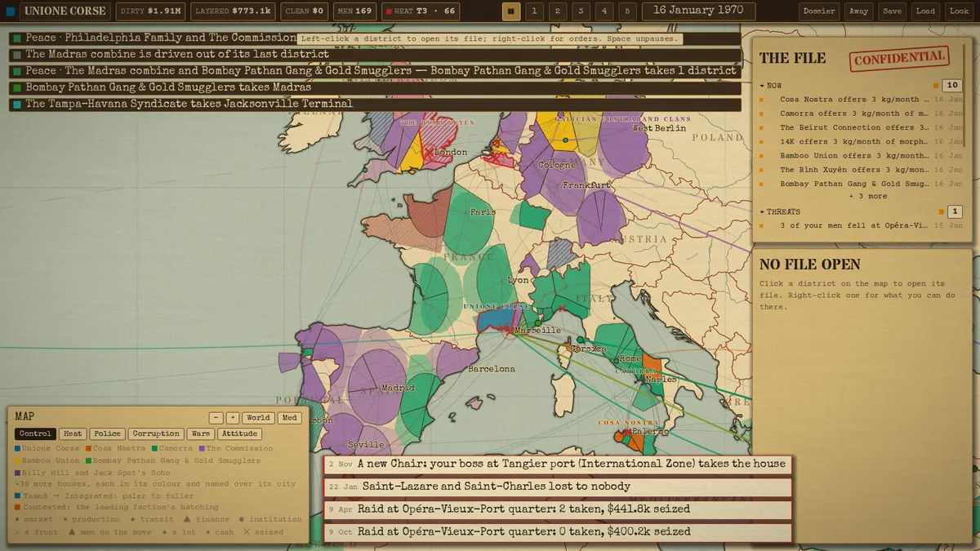Set game speed to 3
The width and height of the screenshot is (980, 551).
click(x=581, y=11)
